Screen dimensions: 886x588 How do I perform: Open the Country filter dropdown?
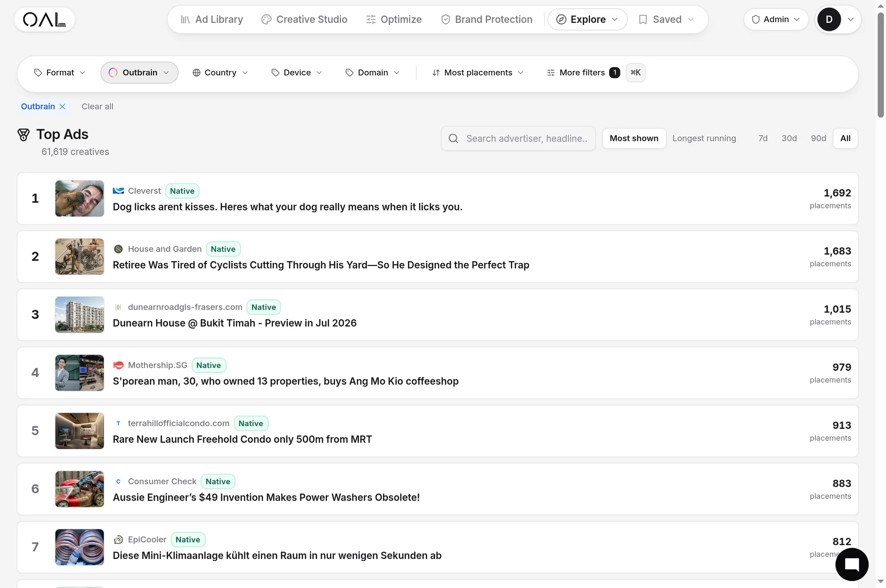point(220,73)
